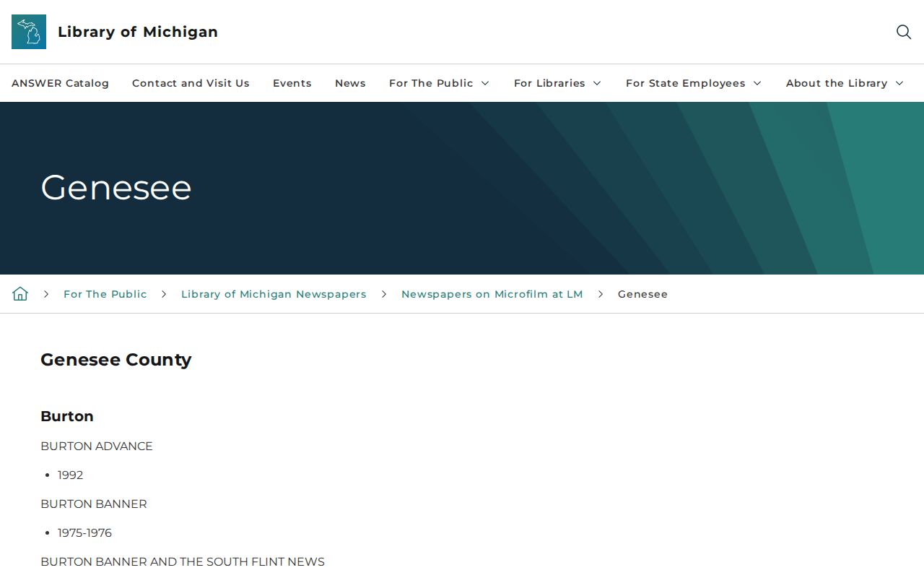Open the News menu item
This screenshot has width=924, height=578.
(x=350, y=83)
